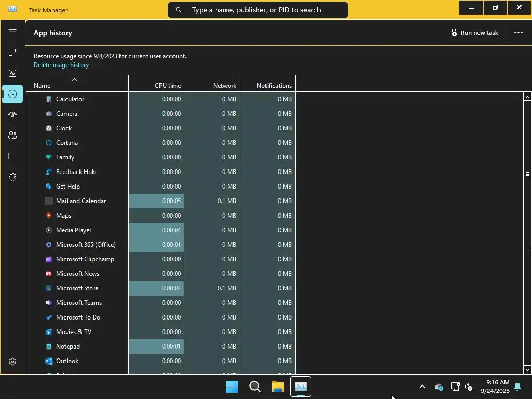The width and height of the screenshot is (532, 399).
Task: Click the Microsoft Store icon
Action: coord(48,288)
